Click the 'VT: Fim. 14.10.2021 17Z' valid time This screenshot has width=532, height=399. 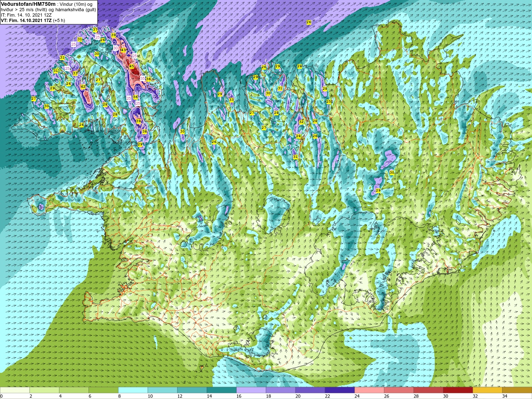point(26,20)
